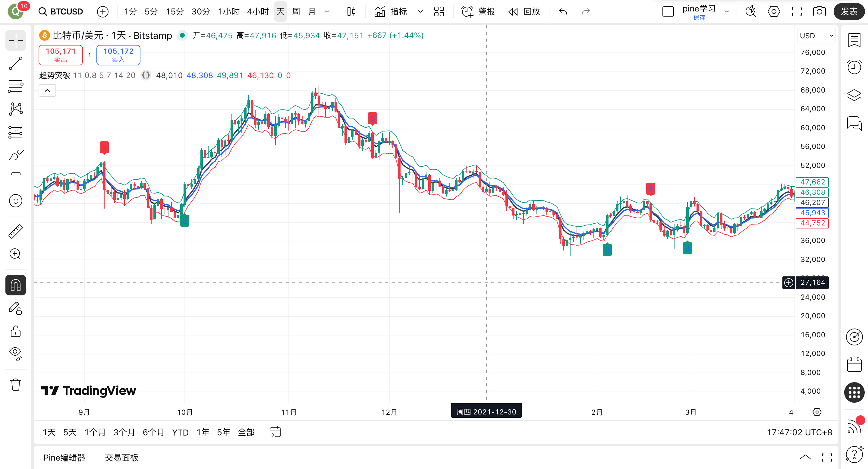Click the 发表 publish button

tap(848, 12)
